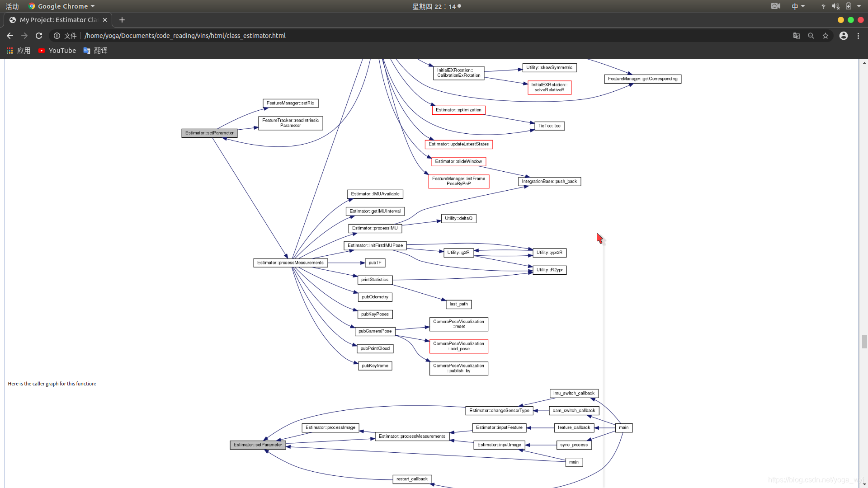This screenshot has width=868, height=488.
Task: Click the FeatureManager::setRic node
Action: [x=291, y=103]
